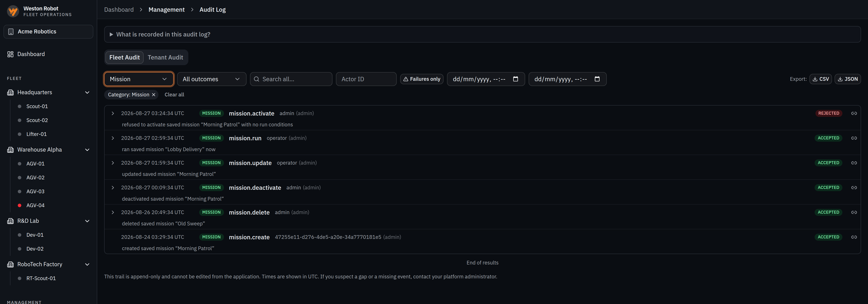Select AGV-04 in the fleet tree

[x=35, y=205]
